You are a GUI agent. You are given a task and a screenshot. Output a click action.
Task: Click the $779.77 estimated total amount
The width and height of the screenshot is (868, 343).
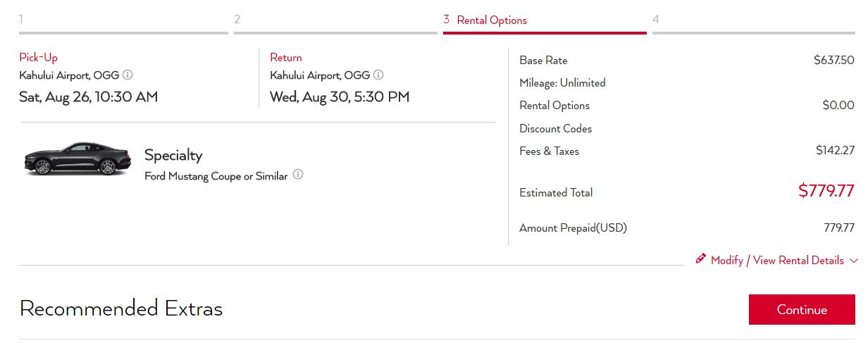click(x=826, y=191)
